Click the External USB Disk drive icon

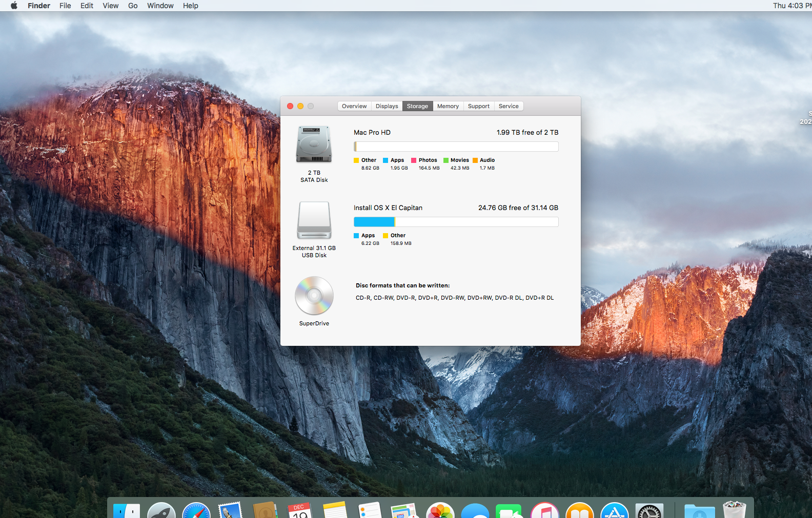(x=314, y=220)
